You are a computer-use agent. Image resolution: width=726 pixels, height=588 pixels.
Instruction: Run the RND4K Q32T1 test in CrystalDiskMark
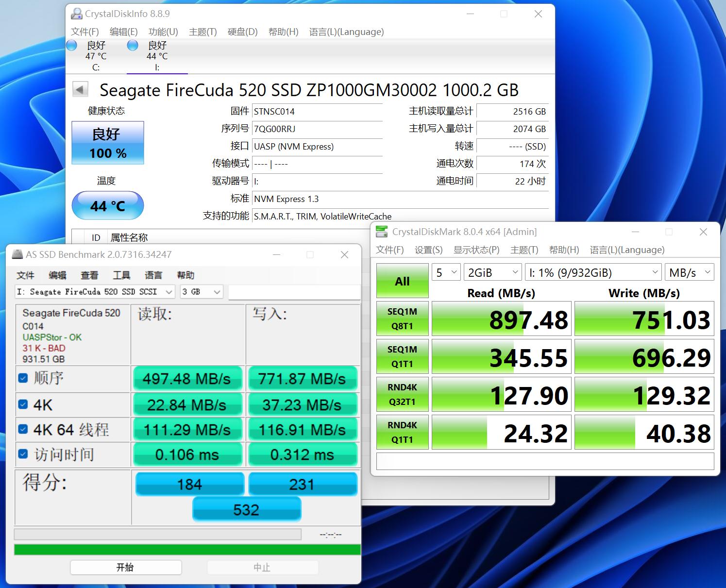click(402, 394)
